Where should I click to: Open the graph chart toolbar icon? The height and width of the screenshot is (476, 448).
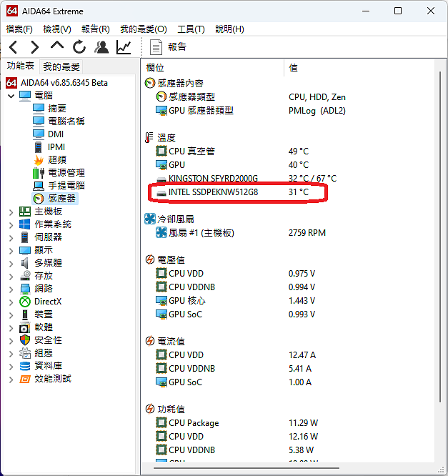(124, 47)
